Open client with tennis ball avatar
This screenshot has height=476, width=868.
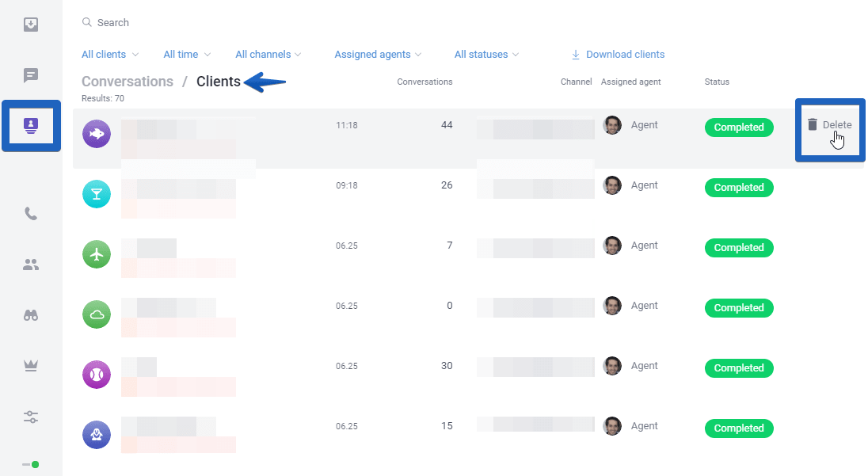coord(97,375)
